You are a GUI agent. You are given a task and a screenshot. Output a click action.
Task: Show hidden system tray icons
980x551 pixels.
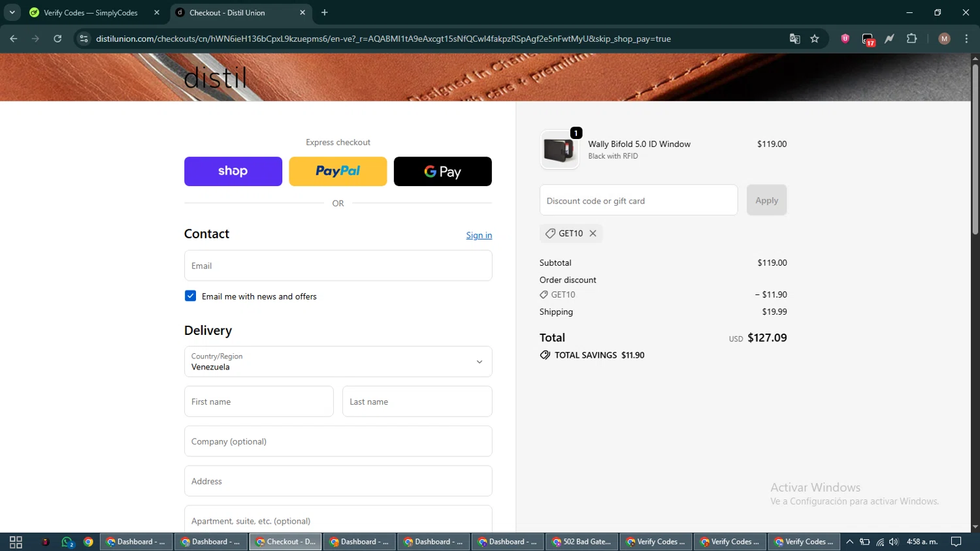click(x=849, y=542)
